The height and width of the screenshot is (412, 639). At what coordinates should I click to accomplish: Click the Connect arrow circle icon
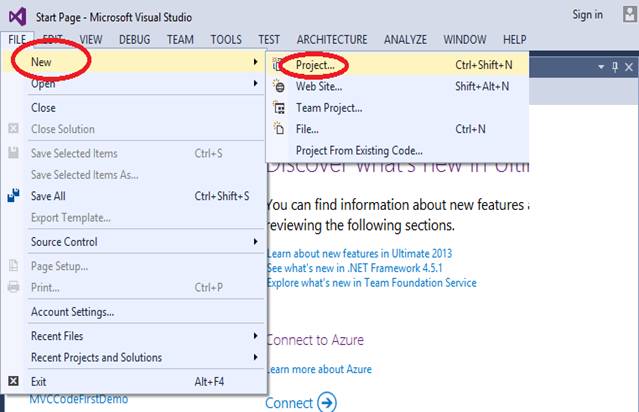tap(326, 403)
